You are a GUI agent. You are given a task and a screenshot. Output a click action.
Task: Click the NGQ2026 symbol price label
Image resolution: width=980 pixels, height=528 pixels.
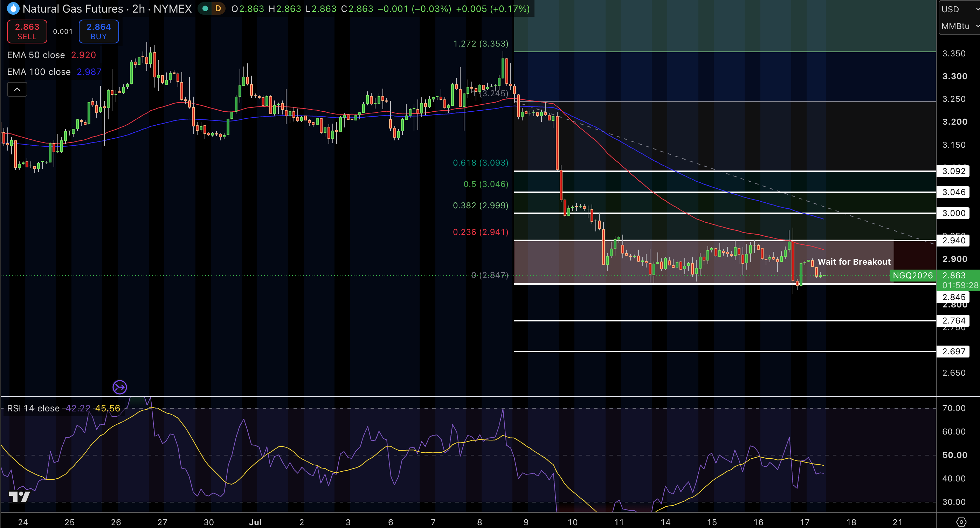912,276
